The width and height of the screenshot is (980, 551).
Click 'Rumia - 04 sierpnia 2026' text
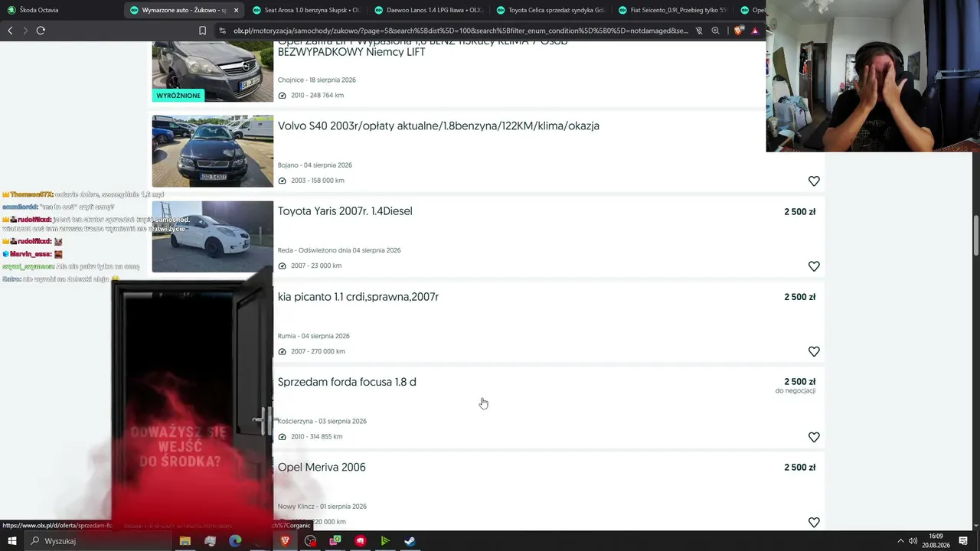click(313, 336)
